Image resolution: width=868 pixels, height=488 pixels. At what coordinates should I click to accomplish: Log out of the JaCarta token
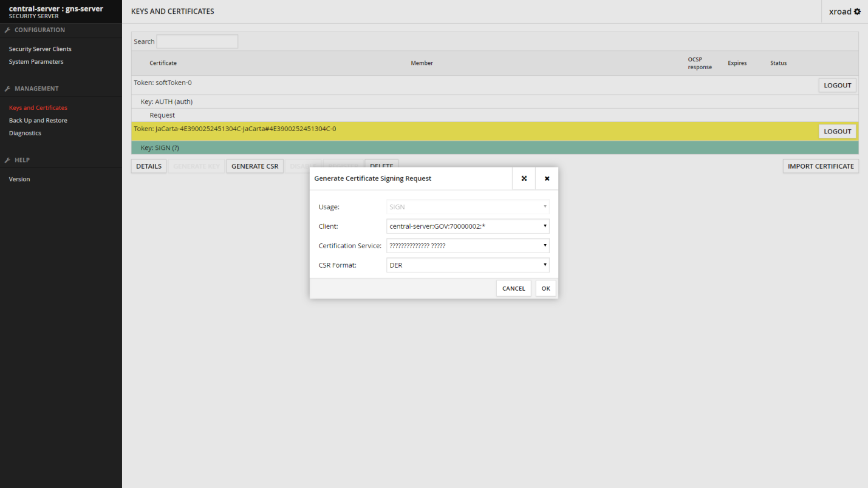tap(837, 132)
